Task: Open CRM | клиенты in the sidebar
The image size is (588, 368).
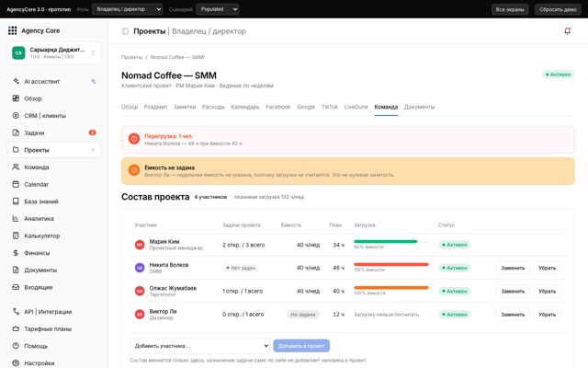Action: point(54,116)
